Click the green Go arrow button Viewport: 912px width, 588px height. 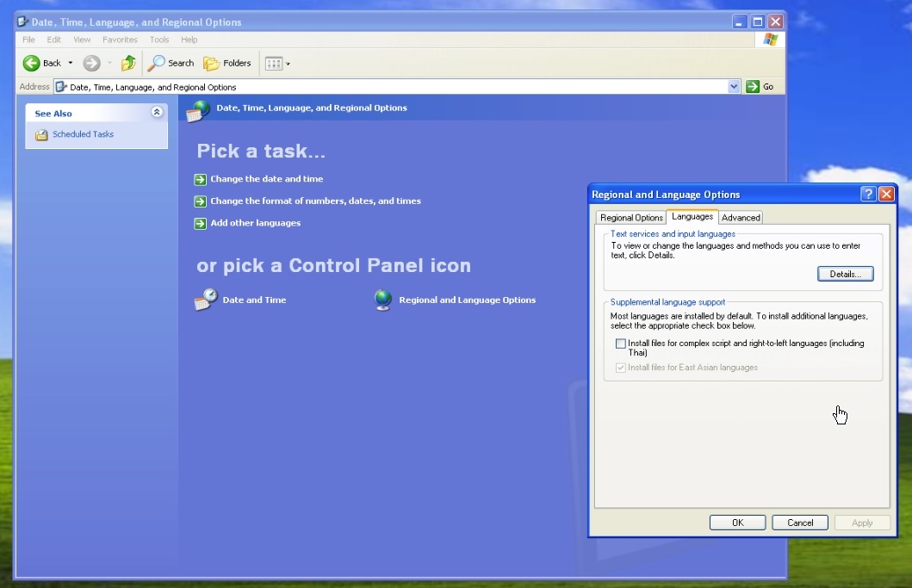point(753,87)
